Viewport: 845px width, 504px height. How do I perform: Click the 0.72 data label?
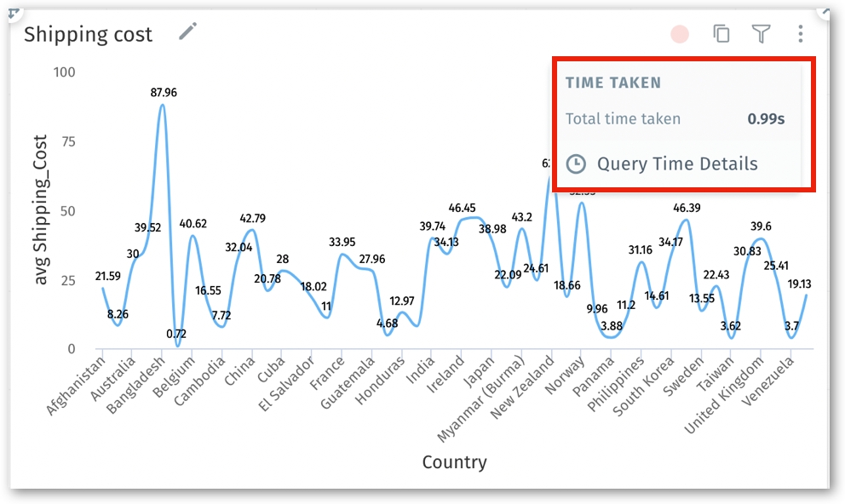coord(177,333)
